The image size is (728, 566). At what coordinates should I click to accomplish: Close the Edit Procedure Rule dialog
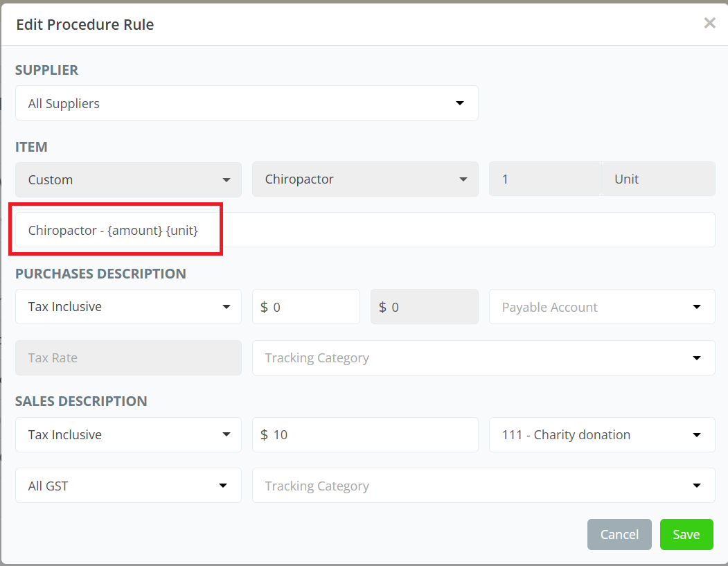(x=709, y=23)
